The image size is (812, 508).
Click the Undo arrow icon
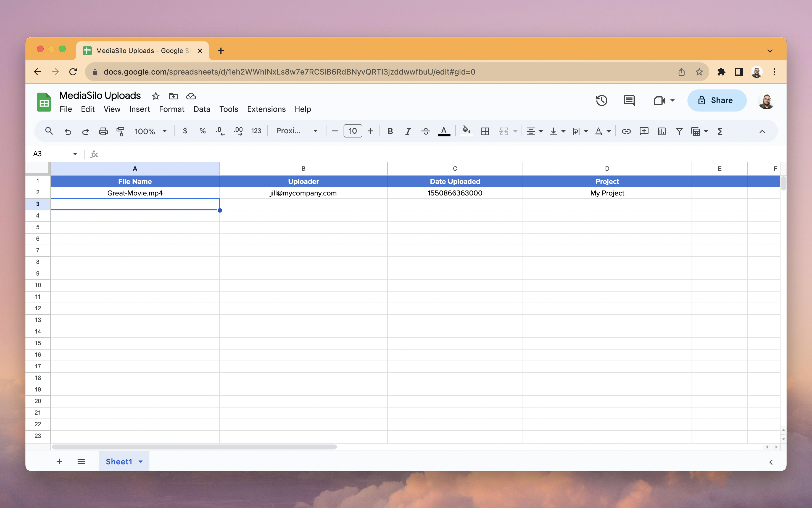[x=68, y=131]
